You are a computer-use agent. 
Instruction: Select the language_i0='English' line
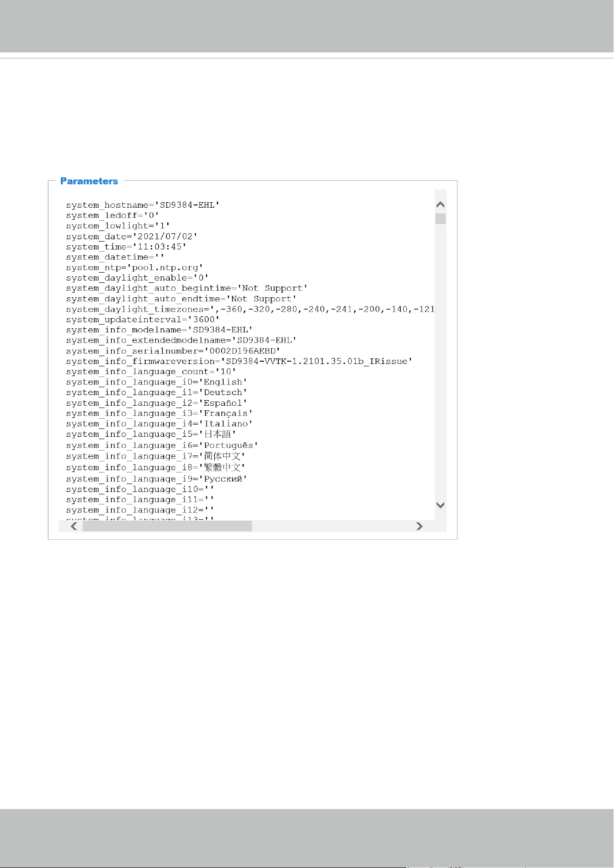[x=157, y=382]
